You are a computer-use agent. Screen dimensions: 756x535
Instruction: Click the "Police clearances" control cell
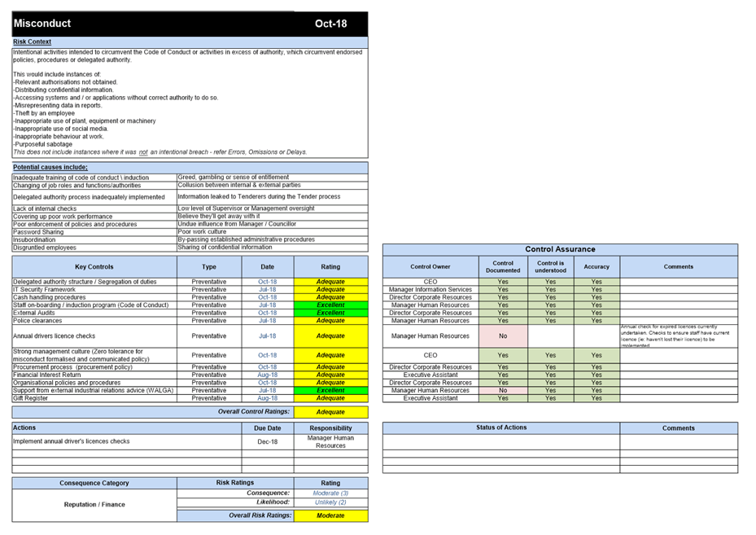click(94, 320)
